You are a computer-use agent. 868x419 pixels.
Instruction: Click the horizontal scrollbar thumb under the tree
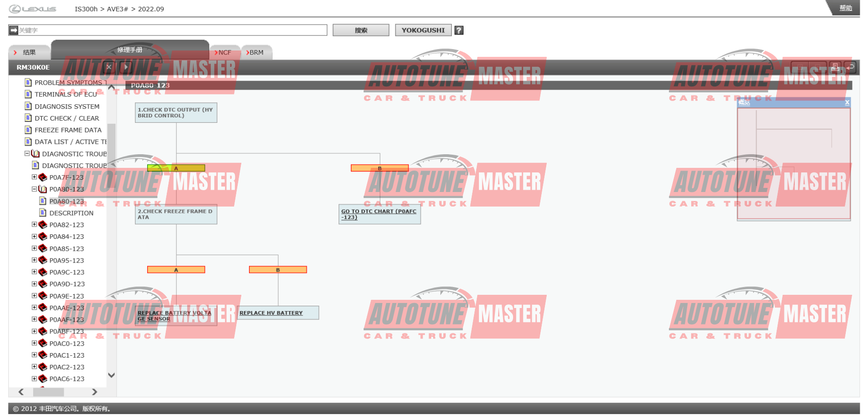coord(49,392)
